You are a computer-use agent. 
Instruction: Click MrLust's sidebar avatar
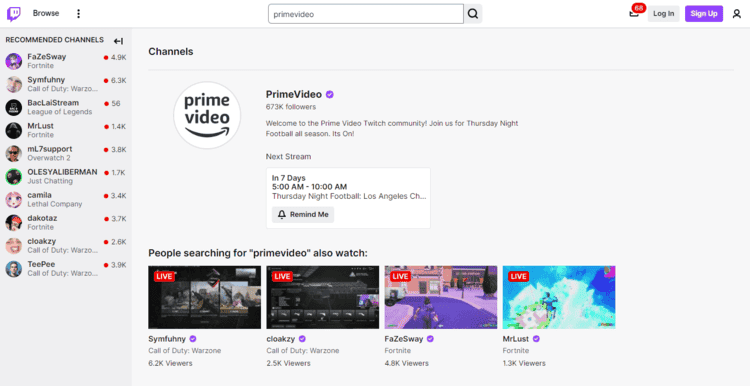[14, 131]
